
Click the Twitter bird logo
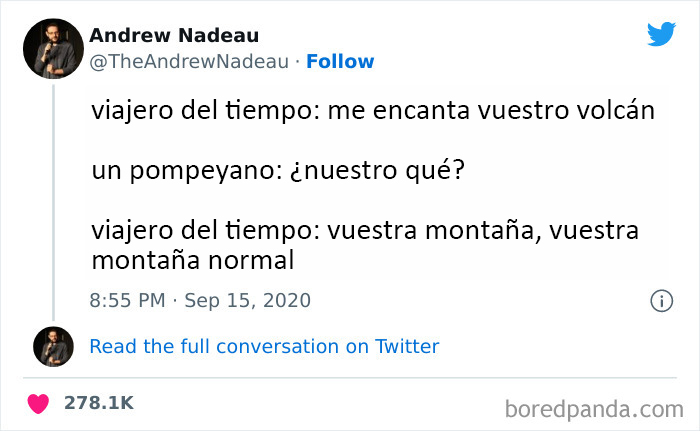(x=661, y=34)
